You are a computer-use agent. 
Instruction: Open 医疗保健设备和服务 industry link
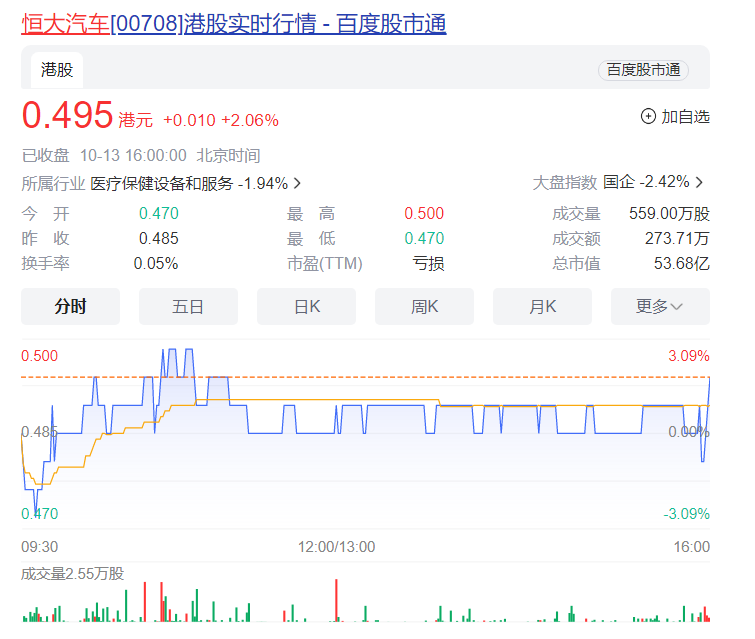[161, 183]
